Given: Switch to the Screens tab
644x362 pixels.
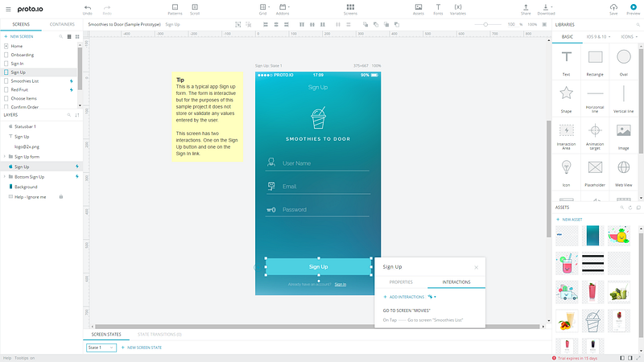Looking at the screenshot, I should click(21, 24).
